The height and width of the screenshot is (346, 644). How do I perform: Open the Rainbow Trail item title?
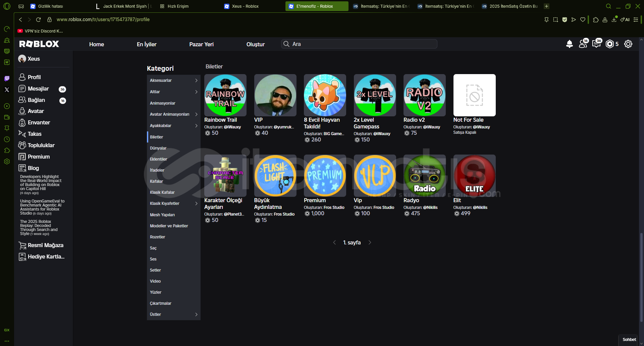(x=220, y=120)
